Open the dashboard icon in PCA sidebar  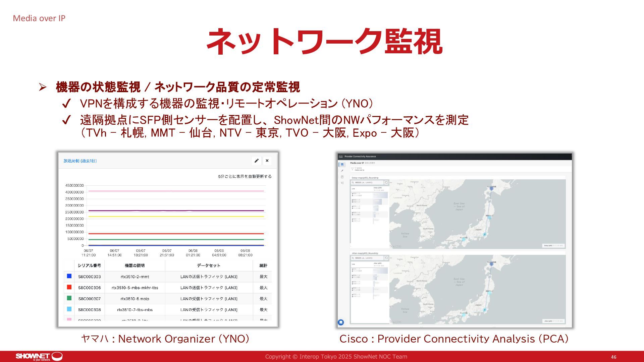pos(342,165)
